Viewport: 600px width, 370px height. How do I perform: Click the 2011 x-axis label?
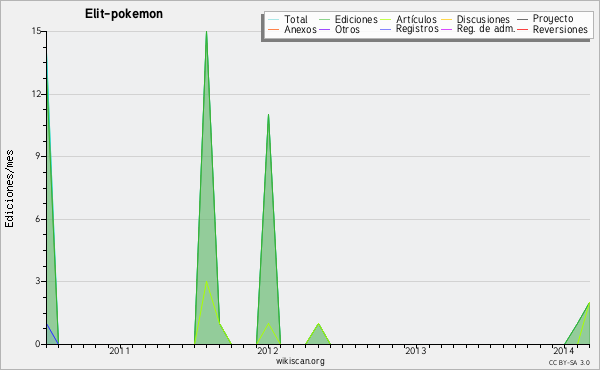(120, 350)
